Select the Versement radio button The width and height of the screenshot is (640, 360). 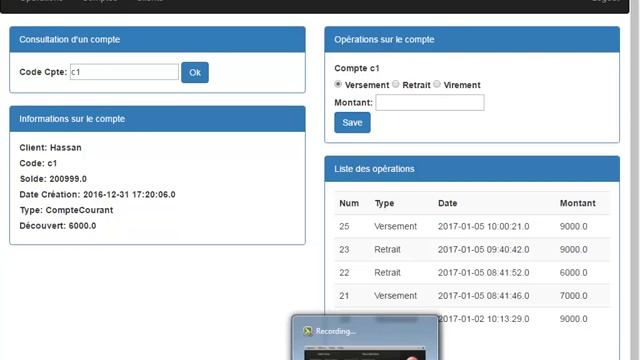(x=338, y=84)
